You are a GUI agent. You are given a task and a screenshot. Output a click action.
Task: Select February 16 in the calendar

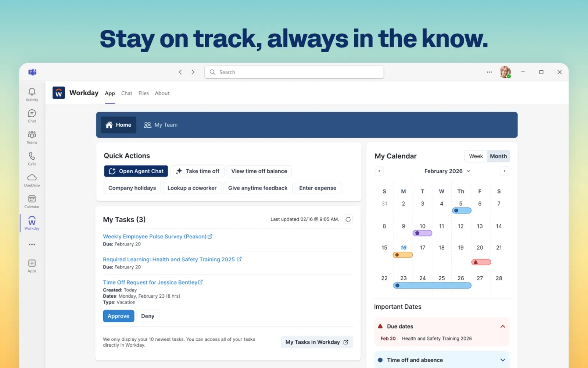(404, 248)
